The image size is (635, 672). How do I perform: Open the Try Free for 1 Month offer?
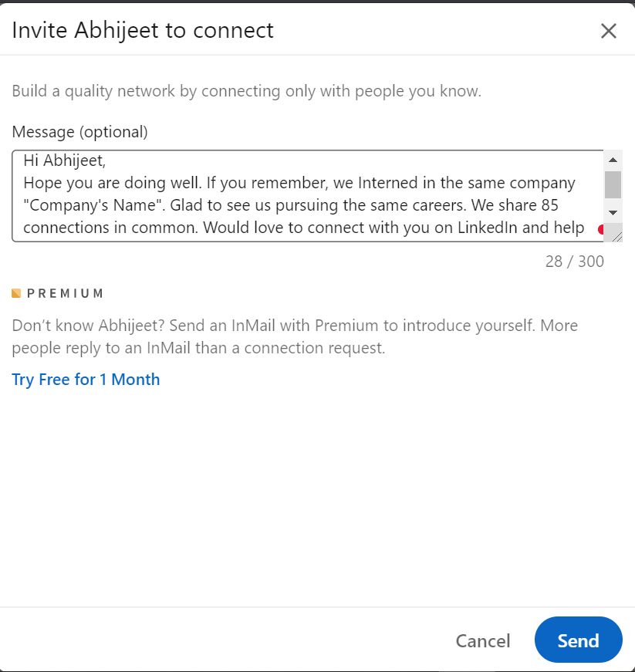point(86,379)
